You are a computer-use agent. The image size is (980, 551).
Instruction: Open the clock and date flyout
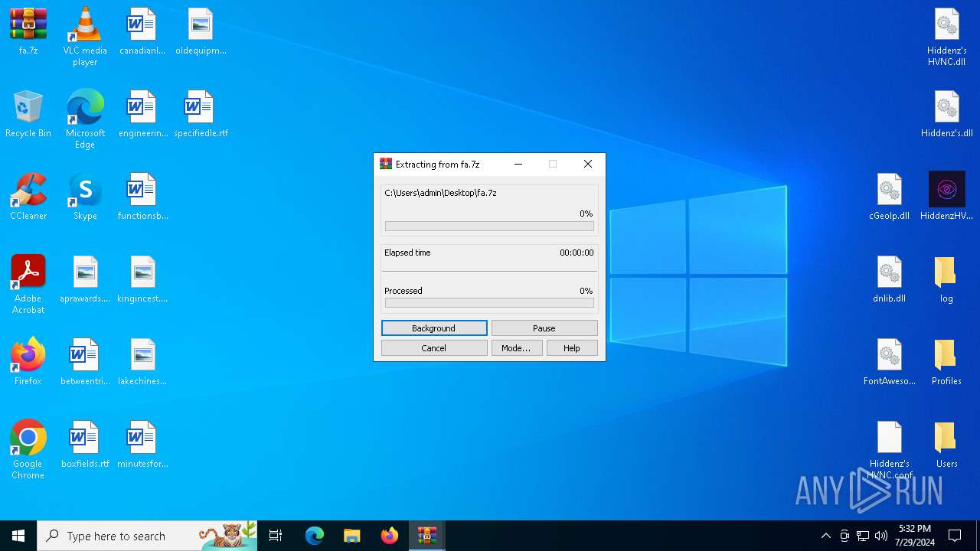pyautogui.click(x=915, y=536)
